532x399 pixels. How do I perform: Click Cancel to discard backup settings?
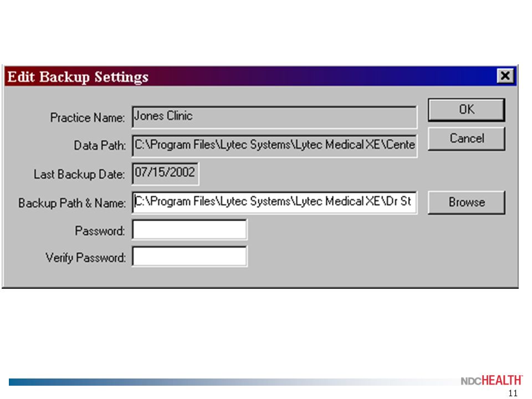coord(466,139)
